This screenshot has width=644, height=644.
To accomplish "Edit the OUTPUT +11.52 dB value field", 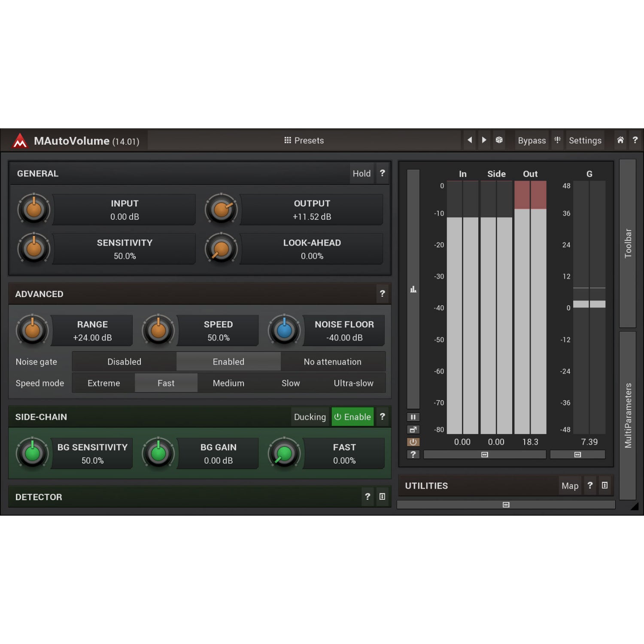I will (312, 210).
